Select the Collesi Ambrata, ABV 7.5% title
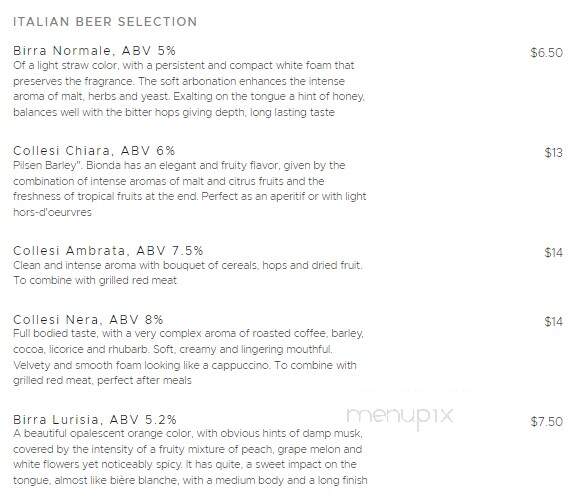 click(108, 251)
